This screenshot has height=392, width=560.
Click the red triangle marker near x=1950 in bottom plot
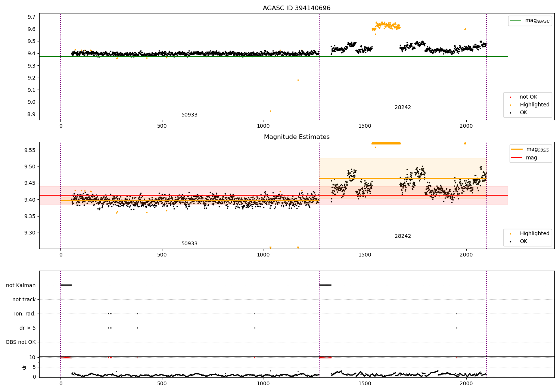(x=457, y=357)
